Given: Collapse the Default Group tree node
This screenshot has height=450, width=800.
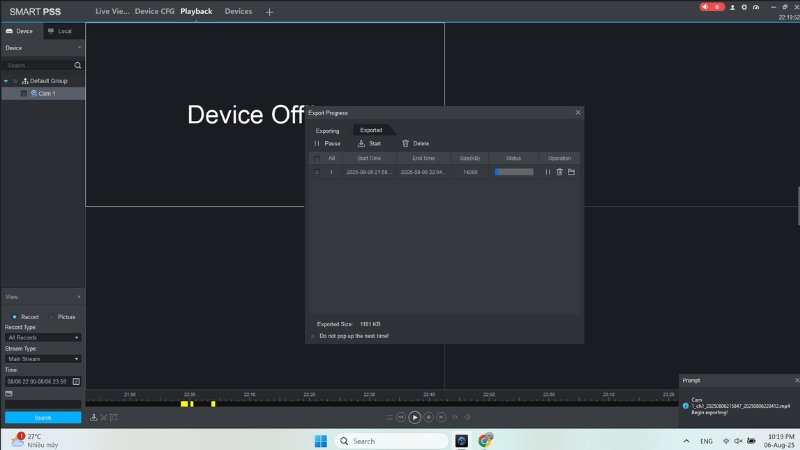Looking at the screenshot, I should pyautogui.click(x=5, y=80).
